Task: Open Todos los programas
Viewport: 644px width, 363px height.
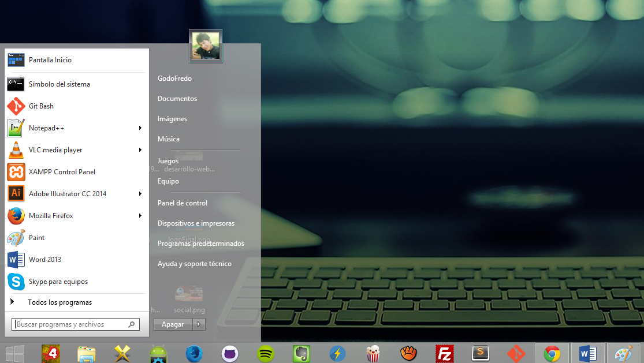Action: click(59, 302)
